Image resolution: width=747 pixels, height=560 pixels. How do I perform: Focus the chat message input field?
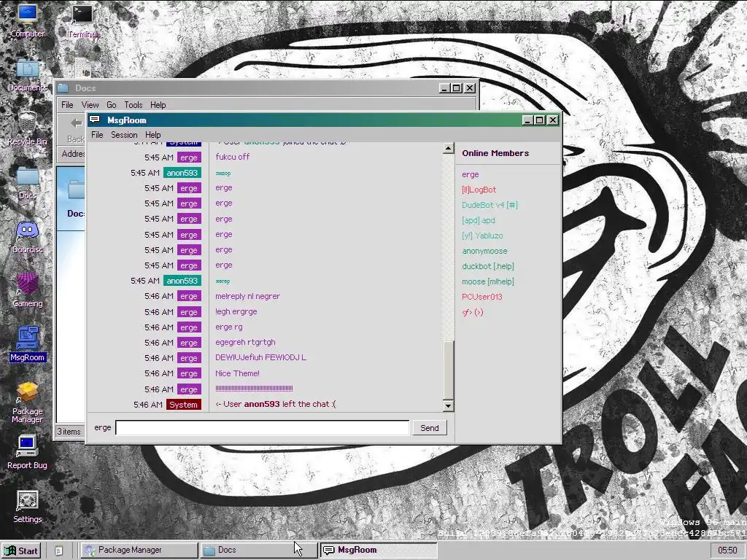click(x=263, y=427)
